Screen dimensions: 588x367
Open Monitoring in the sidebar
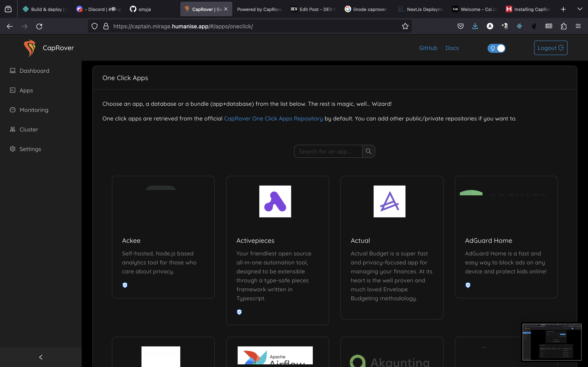[x=34, y=110]
